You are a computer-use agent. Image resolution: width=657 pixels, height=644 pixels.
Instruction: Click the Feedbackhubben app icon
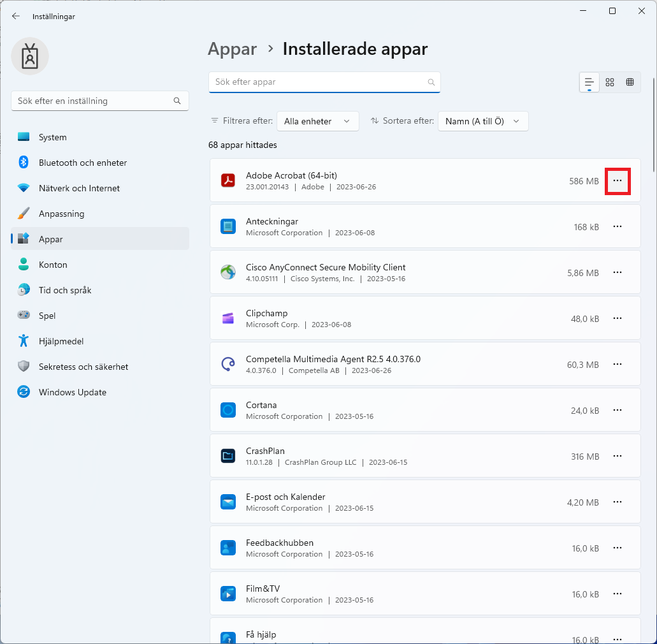pos(228,548)
